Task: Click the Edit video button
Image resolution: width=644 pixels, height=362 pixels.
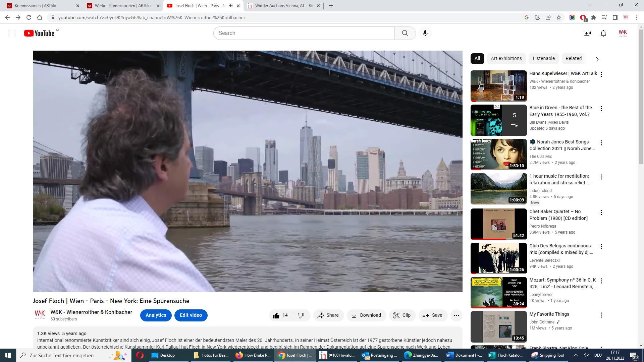Action: pyautogui.click(x=191, y=315)
